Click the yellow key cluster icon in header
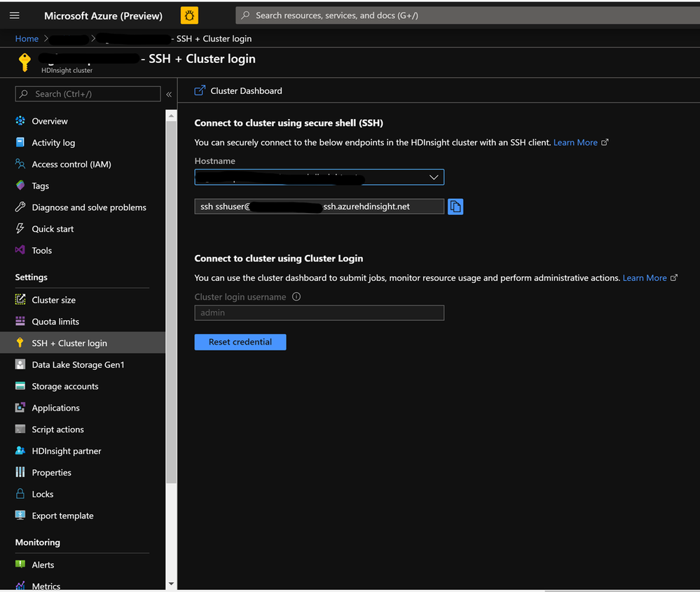This screenshot has height=592, width=700. pos(25,62)
